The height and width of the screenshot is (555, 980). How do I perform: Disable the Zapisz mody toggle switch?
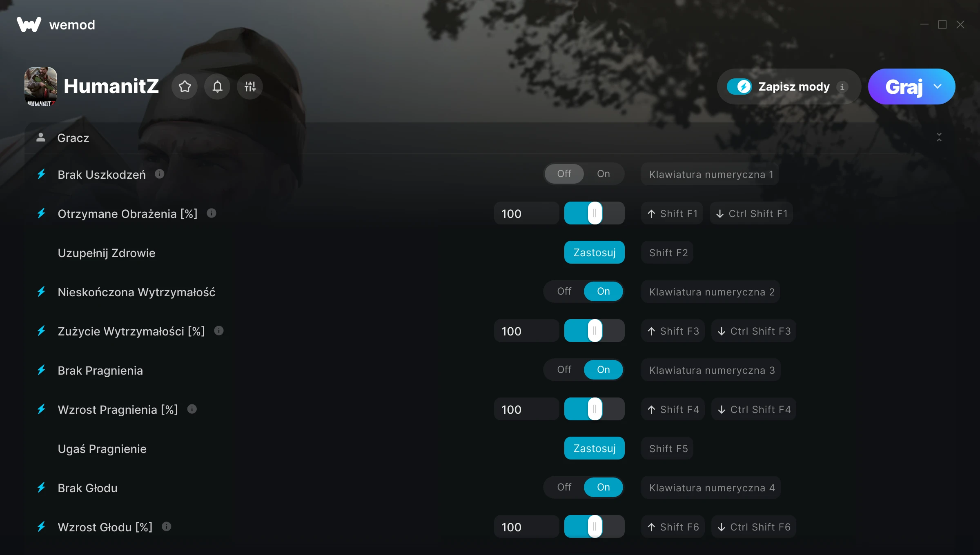click(739, 87)
